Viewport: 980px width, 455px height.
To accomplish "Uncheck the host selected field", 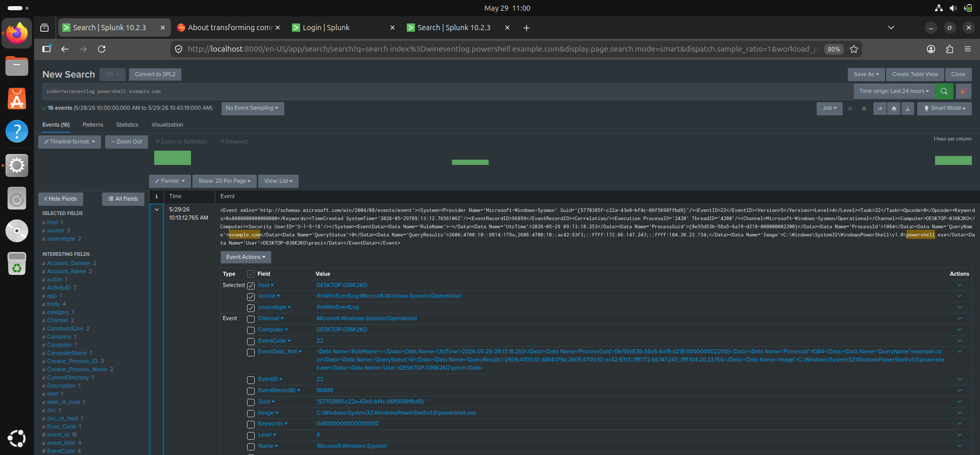I will tap(251, 286).
